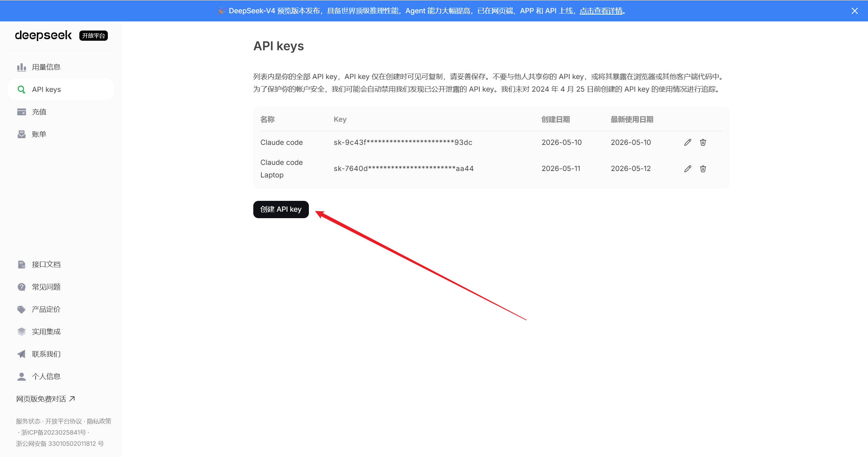Open the 隐私政策 footer link
The height and width of the screenshot is (457, 868).
(x=99, y=421)
